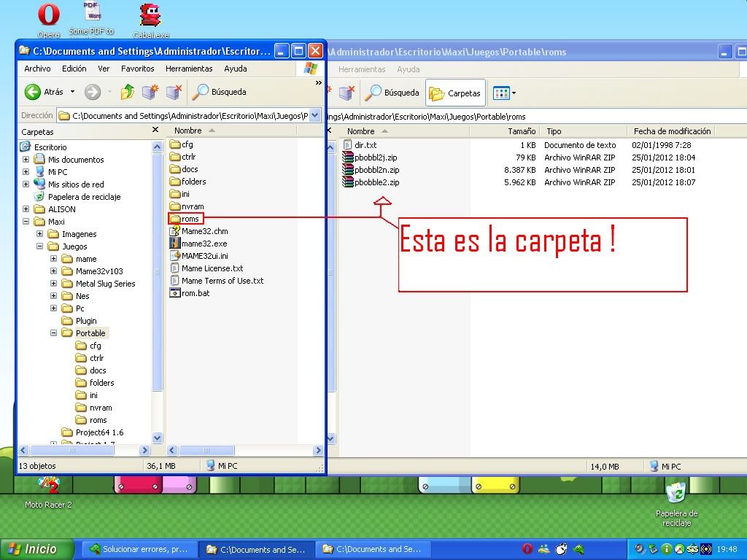This screenshot has width=747, height=560.
Task: Click the greyed forward arrow in front window
Action: (93, 92)
